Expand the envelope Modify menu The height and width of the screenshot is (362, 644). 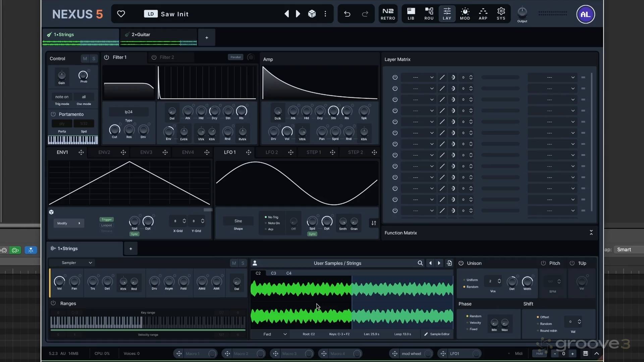click(x=68, y=223)
